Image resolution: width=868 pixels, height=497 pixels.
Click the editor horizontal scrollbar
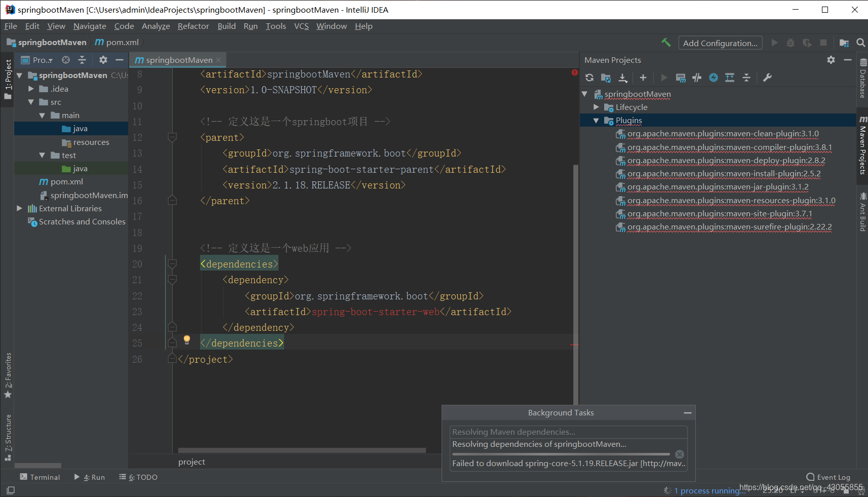coord(302,450)
